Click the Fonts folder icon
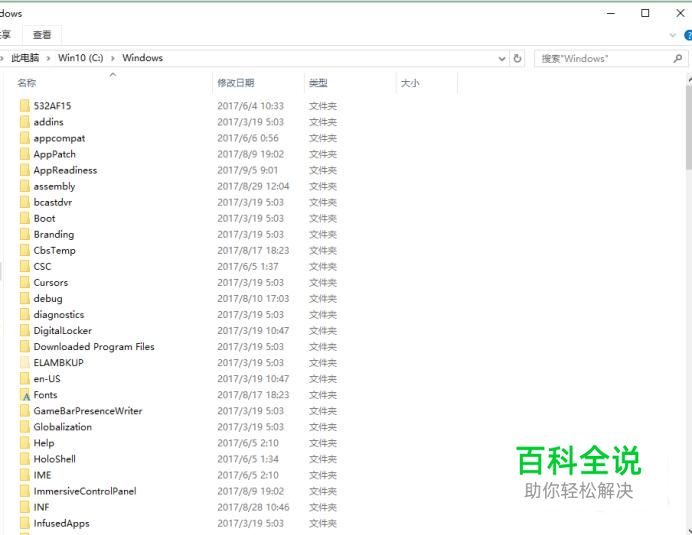Image resolution: width=692 pixels, height=535 pixels. (25, 395)
